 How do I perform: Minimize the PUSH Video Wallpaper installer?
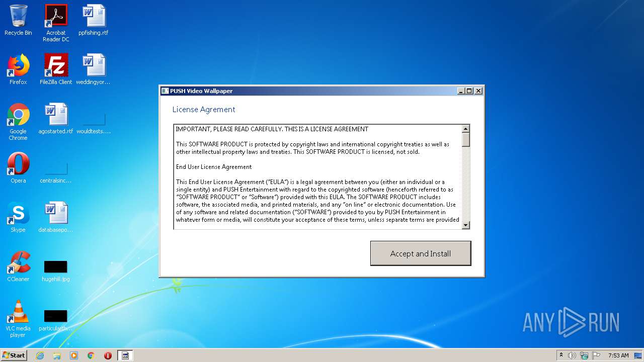[461, 91]
